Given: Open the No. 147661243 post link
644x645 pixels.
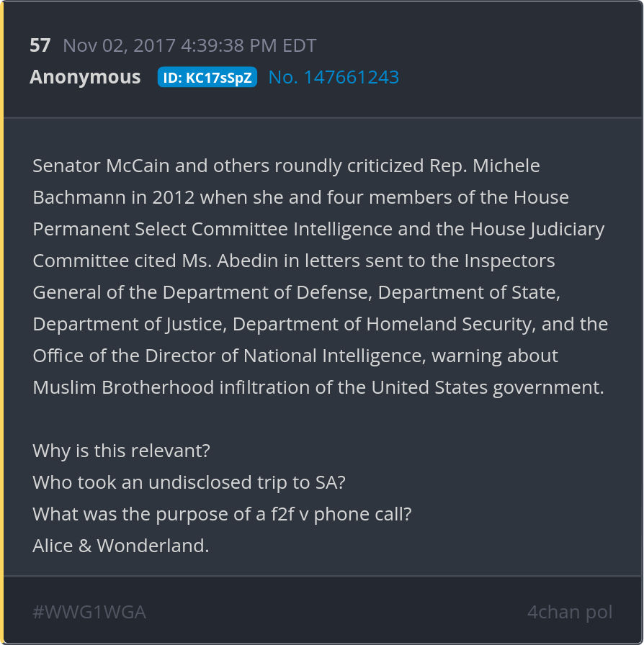Looking at the screenshot, I should 334,77.
